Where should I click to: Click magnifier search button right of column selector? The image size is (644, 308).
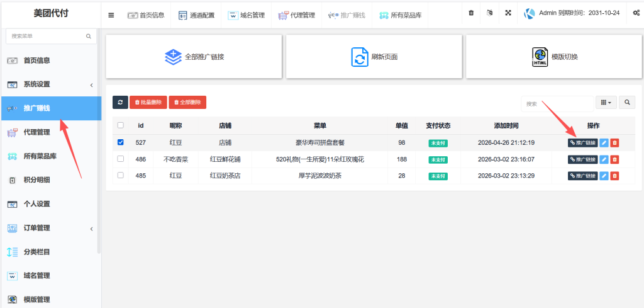pyautogui.click(x=627, y=103)
